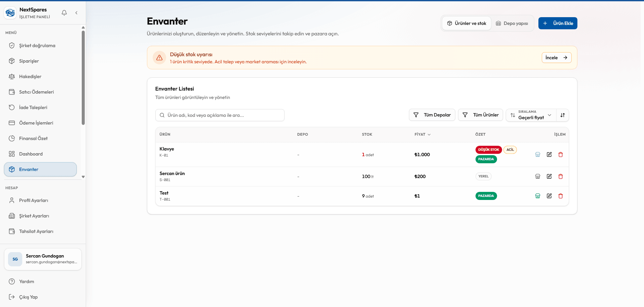Select the Envanter menu item
Screen dimensions: 644x307
coord(40,169)
